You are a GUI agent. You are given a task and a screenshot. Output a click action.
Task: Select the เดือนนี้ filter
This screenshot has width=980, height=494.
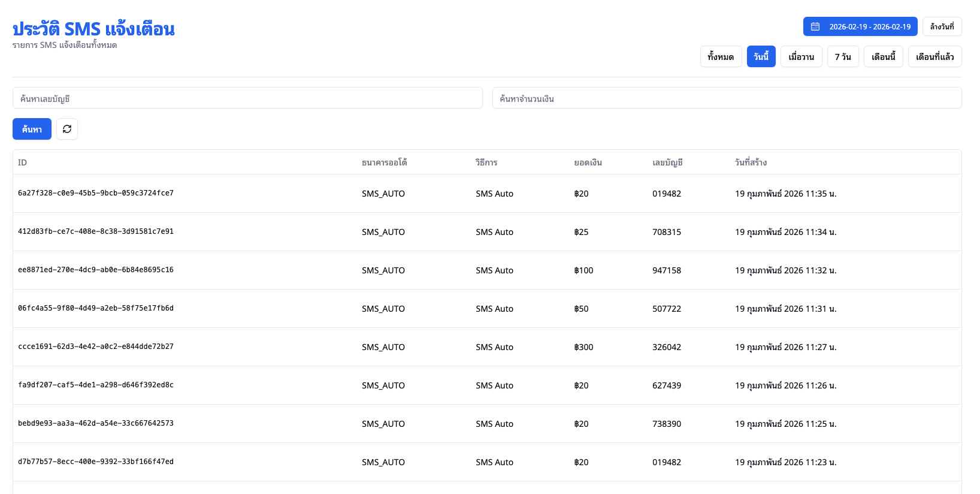[x=883, y=56]
